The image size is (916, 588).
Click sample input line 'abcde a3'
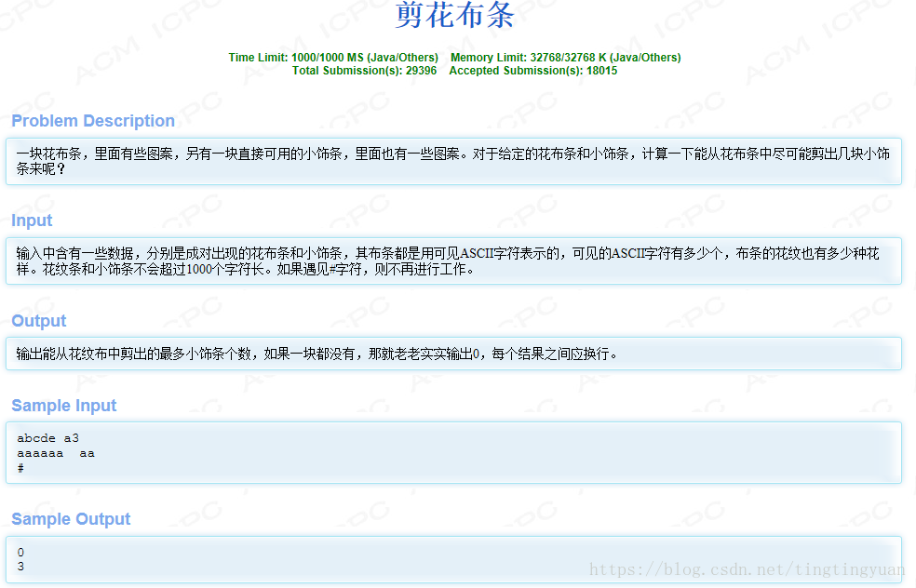coord(47,438)
